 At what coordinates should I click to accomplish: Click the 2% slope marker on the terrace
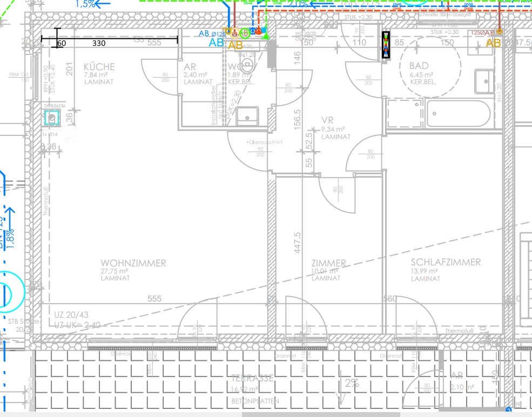point(352,384)
